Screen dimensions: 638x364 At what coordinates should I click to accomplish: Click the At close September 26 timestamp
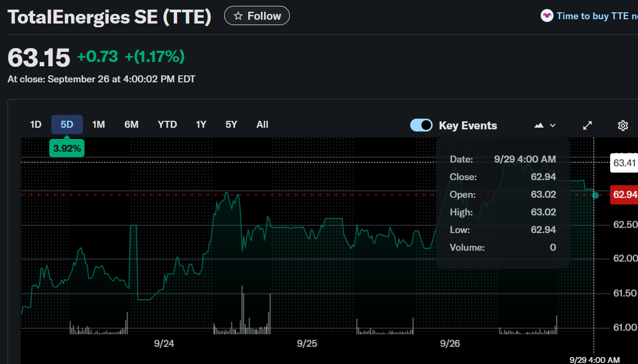(101, 79)
